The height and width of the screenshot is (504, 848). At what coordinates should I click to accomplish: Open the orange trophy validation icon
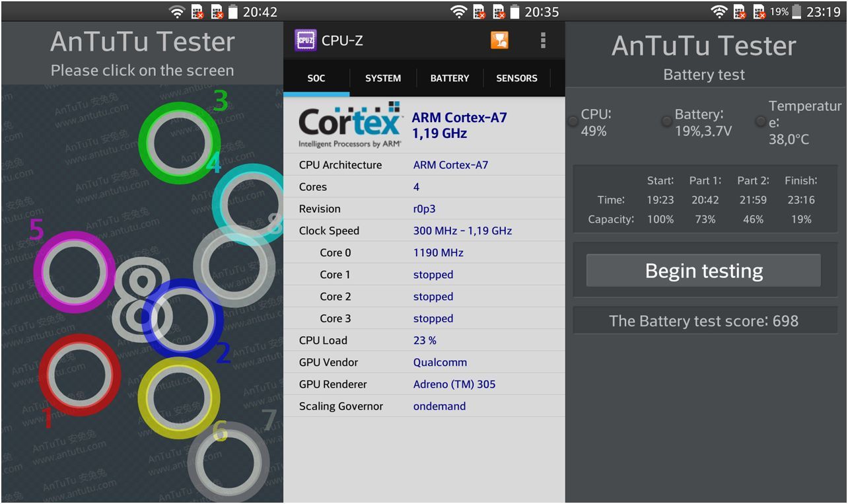pos(499,41)
